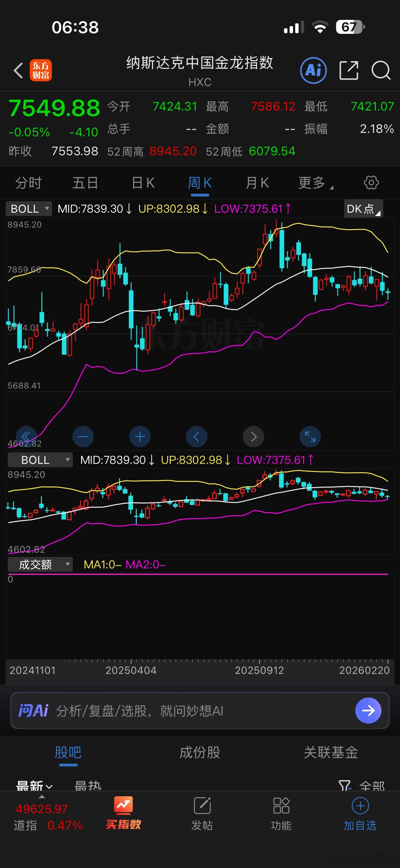Tap the 52周低 value 6079.54
Viewport: 400px width, 868px height.
272,151
